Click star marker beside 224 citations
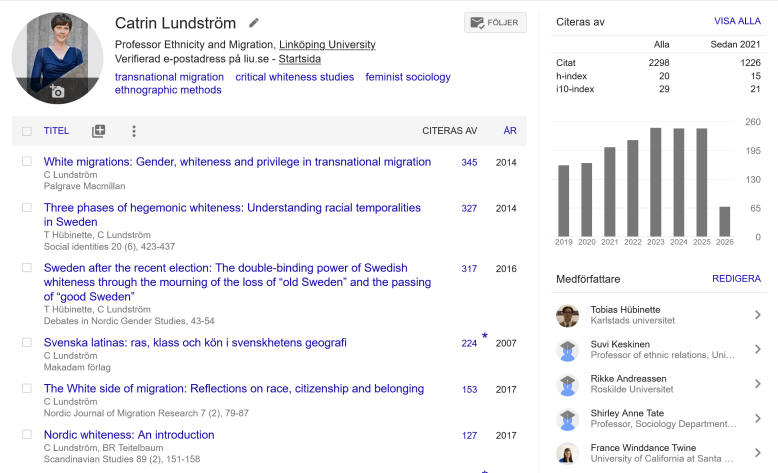778x473 pixels. (485, 336)
